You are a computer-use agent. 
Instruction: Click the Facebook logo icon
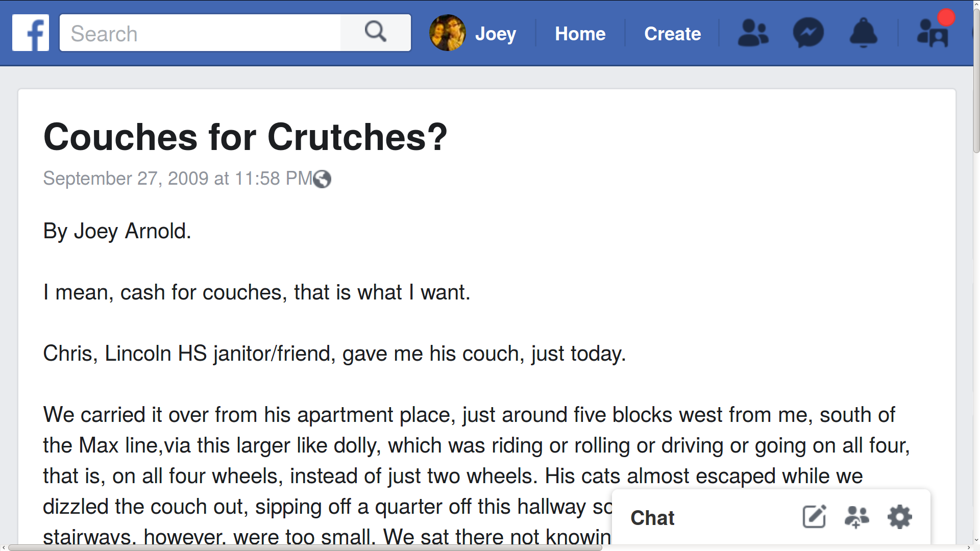[31, 33]
